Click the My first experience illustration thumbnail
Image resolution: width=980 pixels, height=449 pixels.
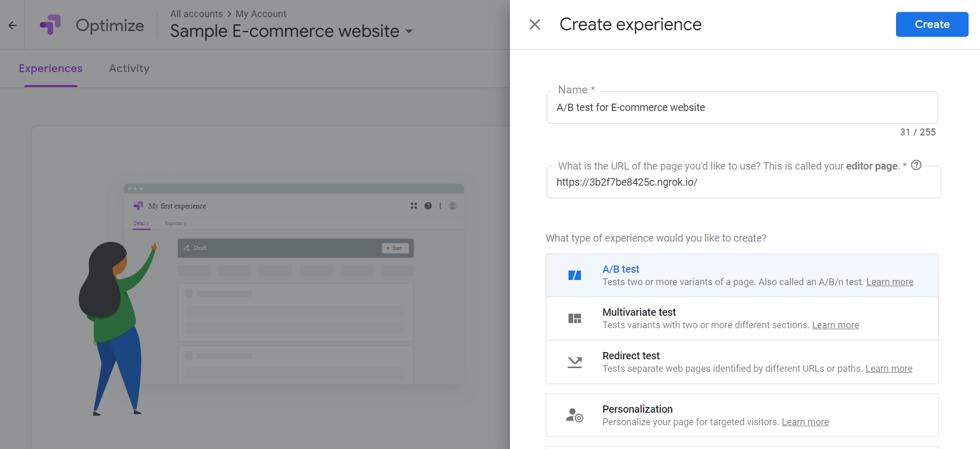[x=294, y=284]
